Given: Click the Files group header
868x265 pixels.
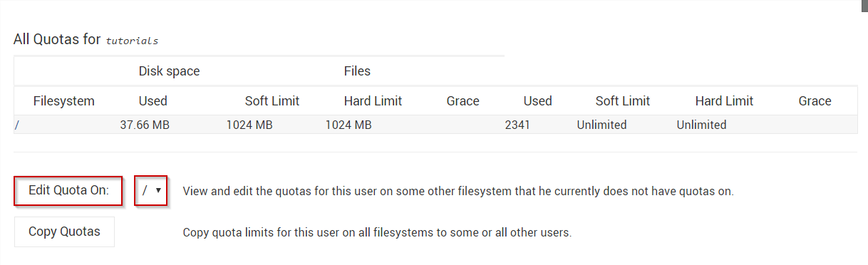Looking at the screenshot, I should pos(357,71).
